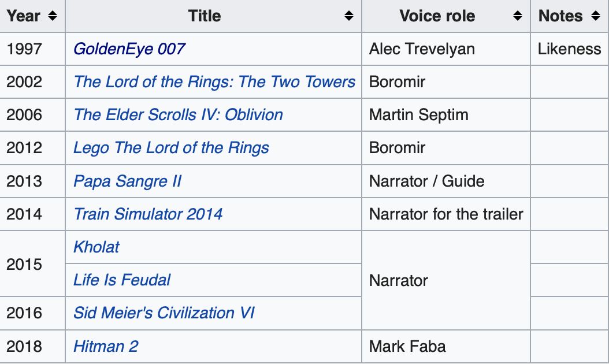Visit the Papa Sangre II article
This screenshot has width=609, height=364.
pyautogui.click(x=127, y=181)
